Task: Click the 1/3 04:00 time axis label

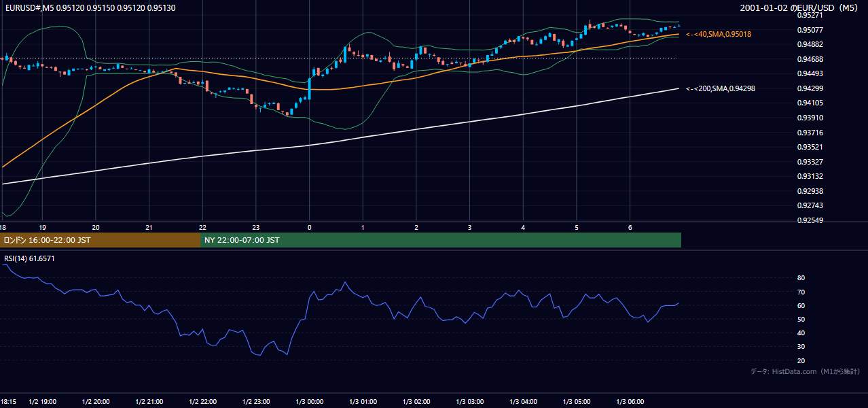Action: coord(523,402)
